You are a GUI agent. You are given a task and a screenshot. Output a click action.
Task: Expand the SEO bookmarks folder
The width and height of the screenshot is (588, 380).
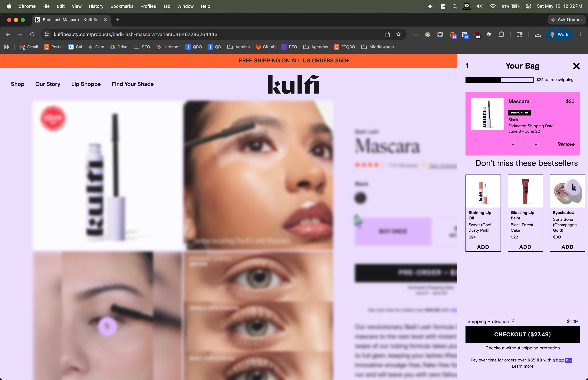tap(142, 47)
